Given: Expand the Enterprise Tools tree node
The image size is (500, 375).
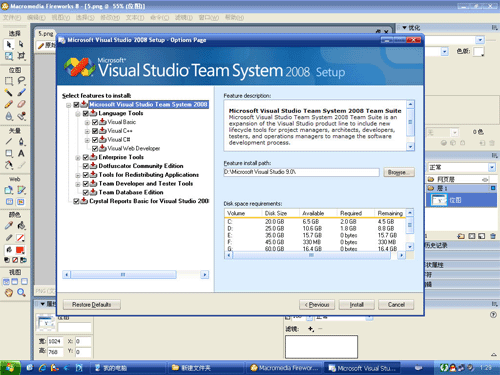Looking at the screenshot, I should pyautogui.click(x=78, y=157).
